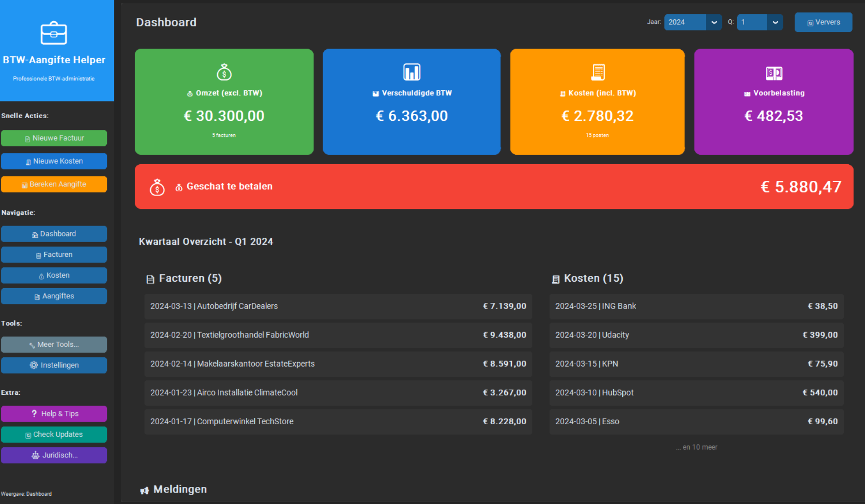Click the megaphone icon next to Meldingen

144,490
